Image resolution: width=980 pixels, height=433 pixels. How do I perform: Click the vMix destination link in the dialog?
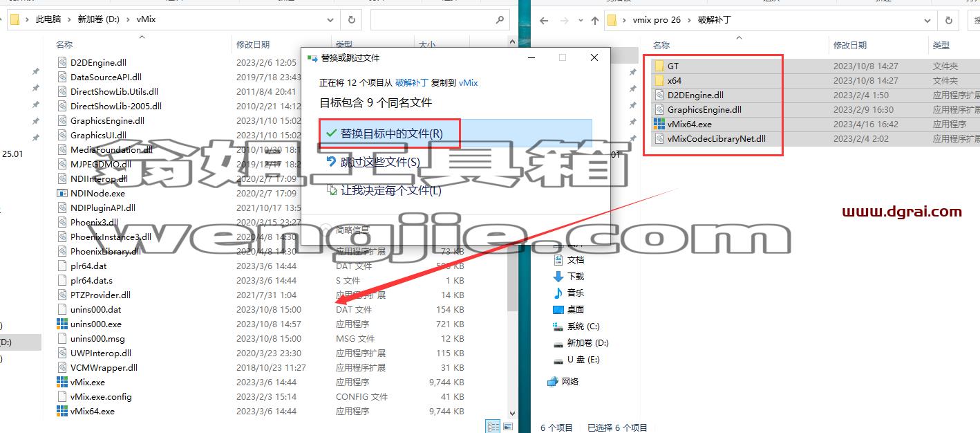468,82
